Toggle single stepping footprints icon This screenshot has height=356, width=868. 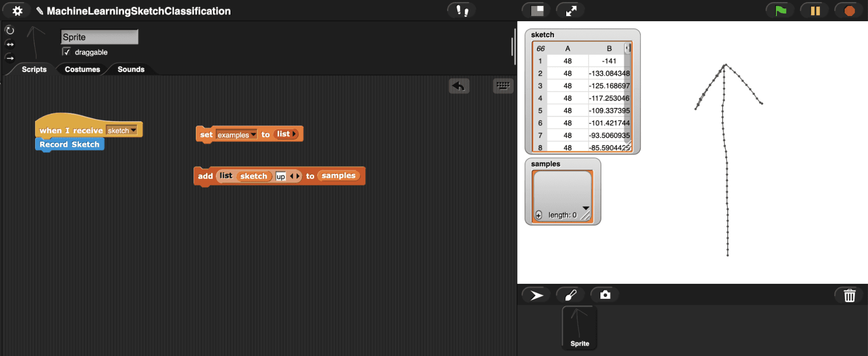462,11
